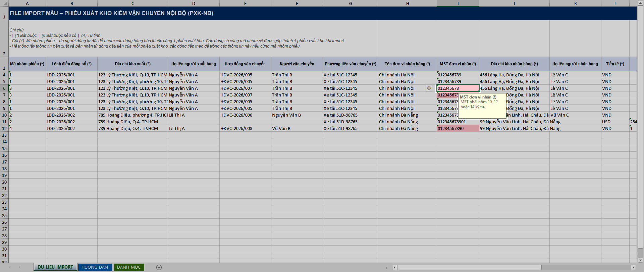The image size is (644, 272).
Task: Switch to the DU_LIEU_IMPORT sheet tab
Action: click(x=55, y=267)
